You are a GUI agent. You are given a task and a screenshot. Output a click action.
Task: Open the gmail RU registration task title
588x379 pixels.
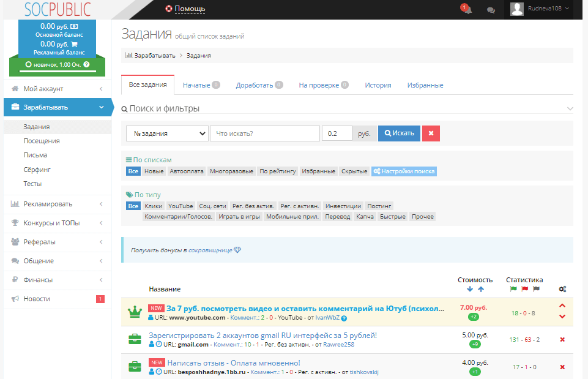(262, 336)
